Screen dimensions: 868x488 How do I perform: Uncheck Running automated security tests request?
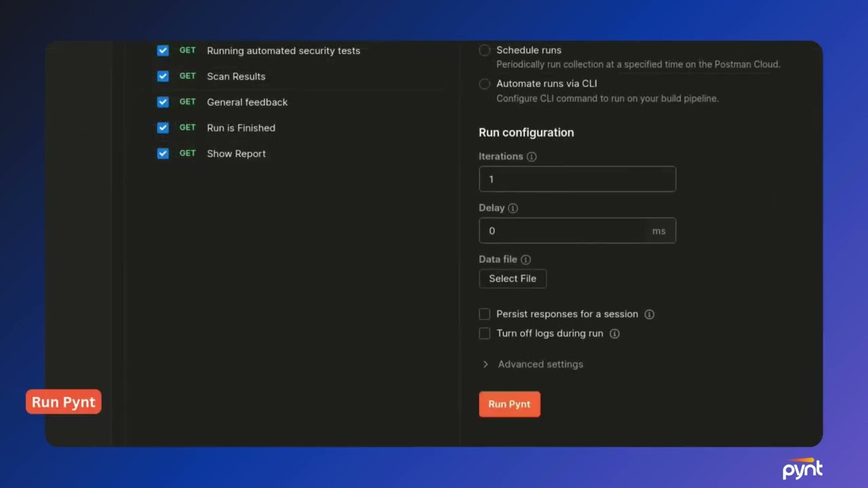pos(163,51)
